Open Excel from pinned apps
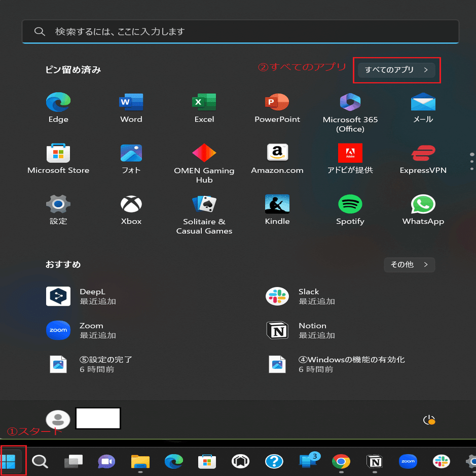This screenshot has width=476, height=476. click(x=204, y=108)
